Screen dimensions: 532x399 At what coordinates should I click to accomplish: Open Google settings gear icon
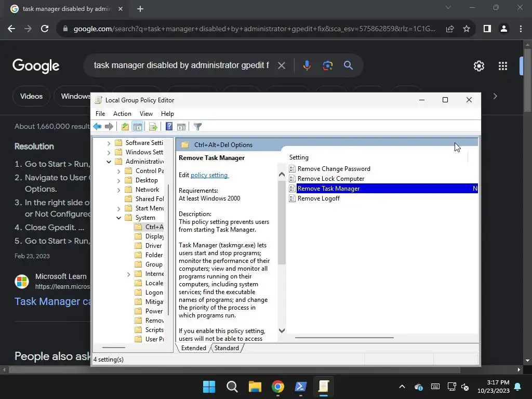click(x=478, y=66)
